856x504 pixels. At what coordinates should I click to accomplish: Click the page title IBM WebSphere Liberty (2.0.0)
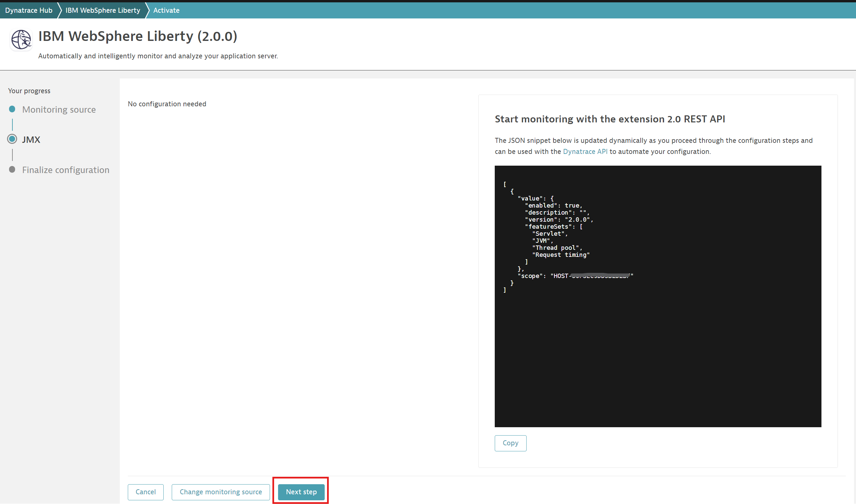(x=138, y=36)
